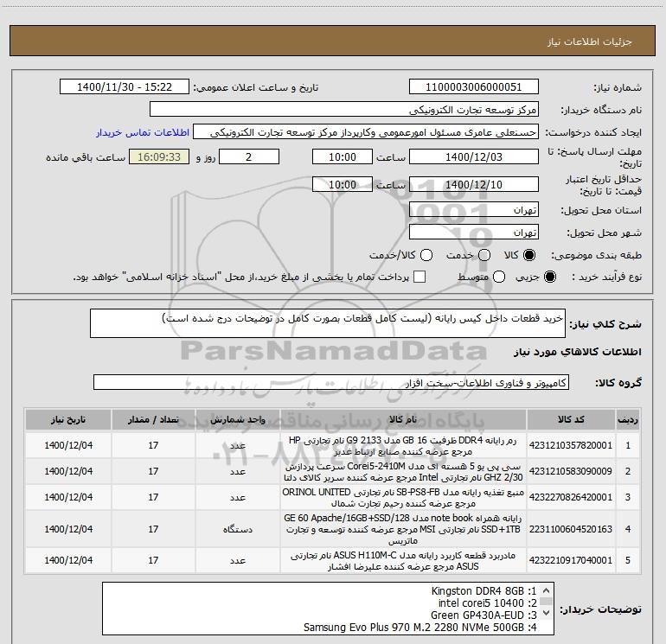Click the scroll down arrow in buyer notes
The height and width of the screenshot is (644, 666).
(547, 613)
